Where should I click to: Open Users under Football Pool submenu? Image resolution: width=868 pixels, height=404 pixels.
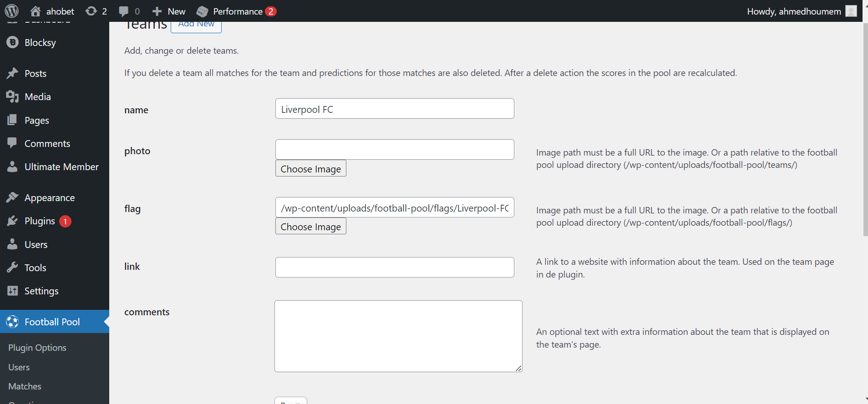click(x=19, y=367)
